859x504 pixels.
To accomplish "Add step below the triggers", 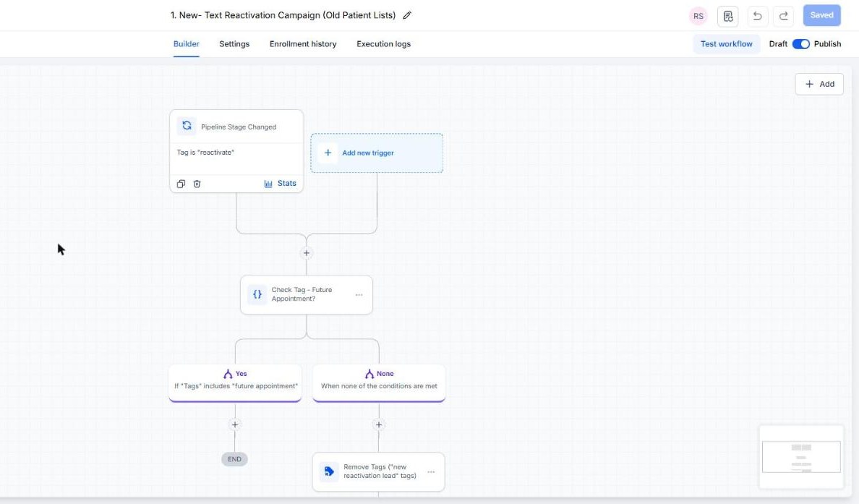I will tap(307, 253).
